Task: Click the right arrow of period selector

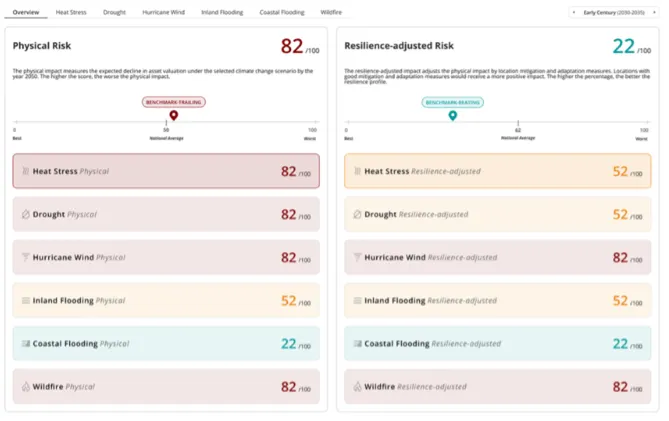Action: click(x=654, y=12)
